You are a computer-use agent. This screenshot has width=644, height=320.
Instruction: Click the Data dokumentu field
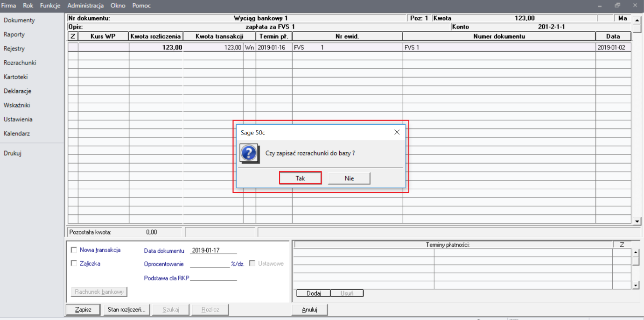coord(213,250)
